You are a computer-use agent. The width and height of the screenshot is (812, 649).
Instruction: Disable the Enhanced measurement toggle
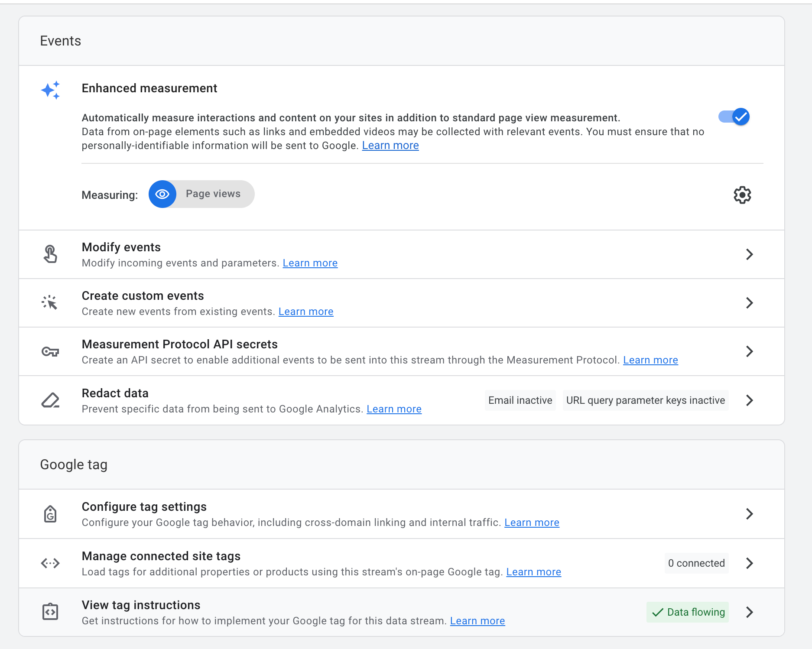pos(734,117)
